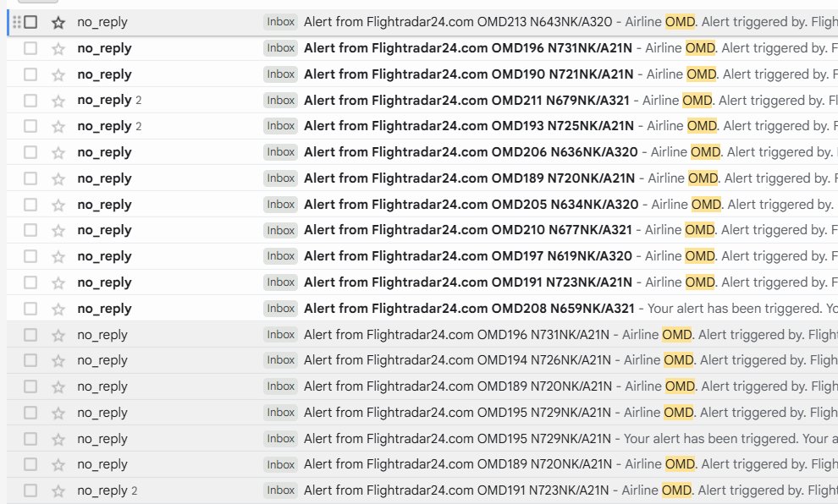Star the OMD206 N636NK/A320 alert email
The image size is (838, 504).
coord(58,153)
